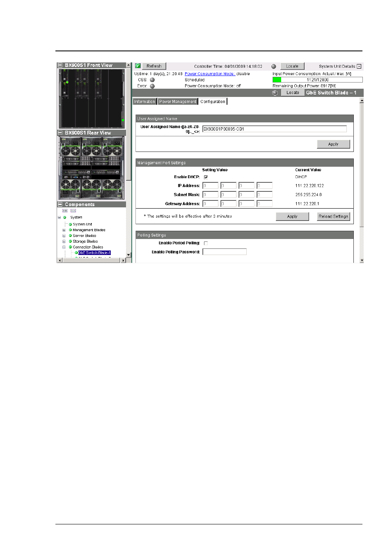The height and width of the screenshot is (556, 392).
Task: Click the GbE Switch Blade locate LED
Action: [275, 93]
